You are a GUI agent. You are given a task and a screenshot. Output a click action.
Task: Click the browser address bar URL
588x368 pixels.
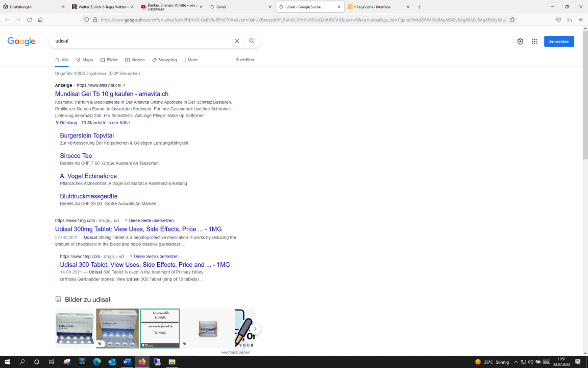pos(303,20)
